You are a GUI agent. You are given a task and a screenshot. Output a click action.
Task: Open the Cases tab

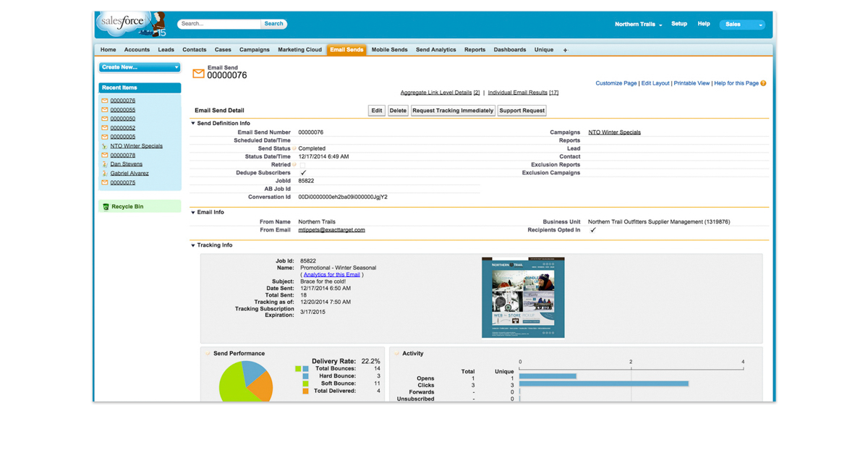223,50
